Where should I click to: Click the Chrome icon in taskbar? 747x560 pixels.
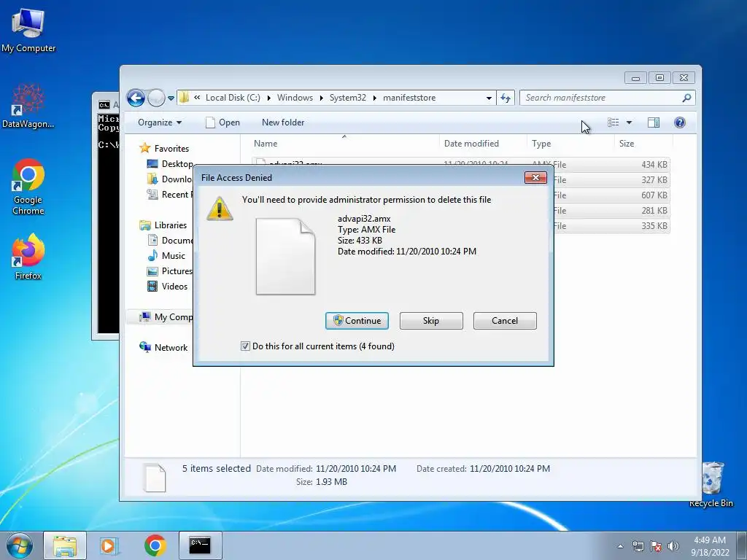[x=155, y=545]
